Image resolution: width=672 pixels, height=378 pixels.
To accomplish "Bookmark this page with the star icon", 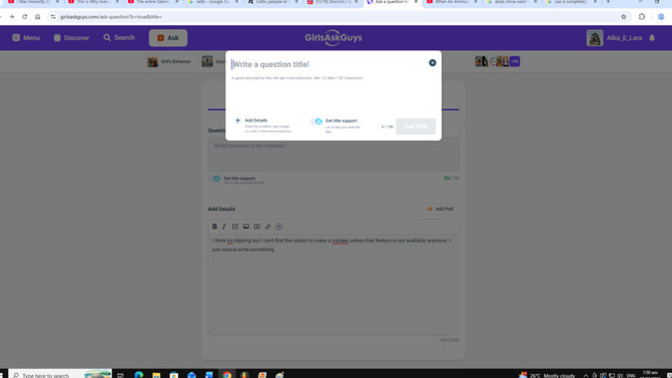I will pos(624,17).
